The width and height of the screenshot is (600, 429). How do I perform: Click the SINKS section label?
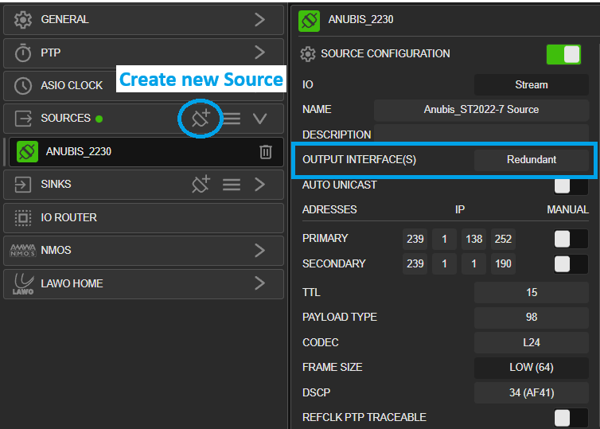coord(56,184)
